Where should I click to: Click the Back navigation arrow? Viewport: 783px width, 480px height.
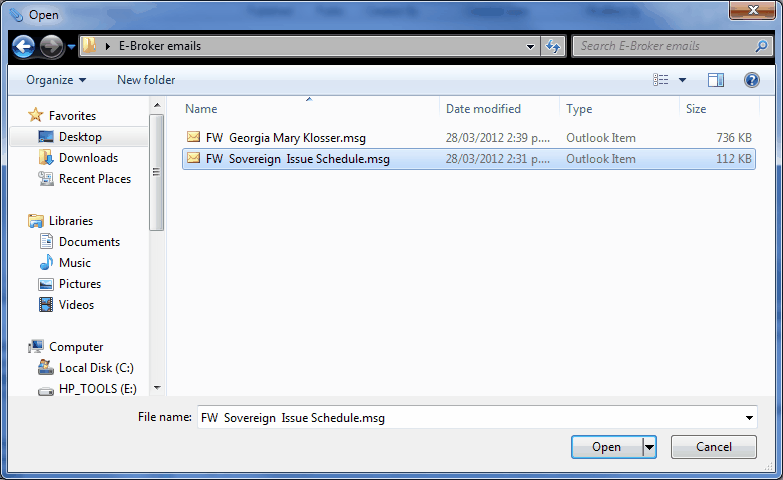pyautogui.click(x=24, y=47)
